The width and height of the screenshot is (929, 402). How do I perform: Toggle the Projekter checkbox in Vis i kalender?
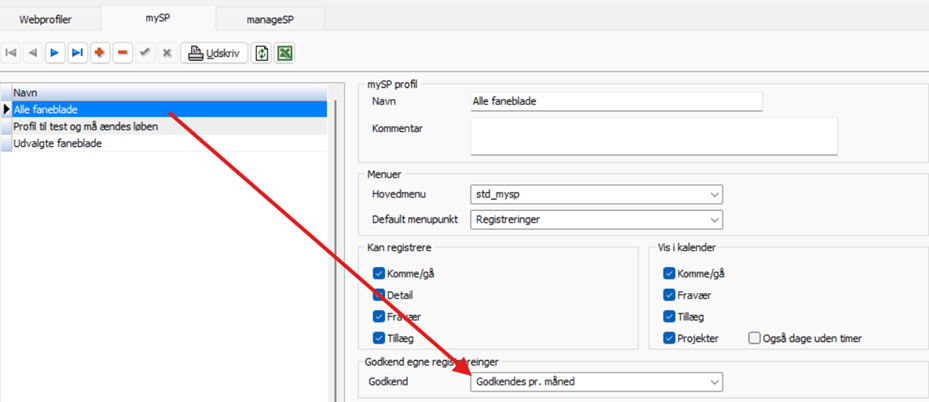(669, 338)
